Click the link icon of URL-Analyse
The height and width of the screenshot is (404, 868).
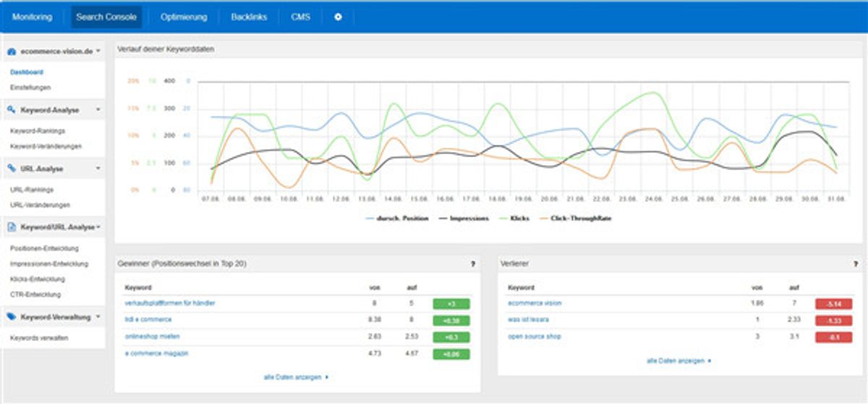[x=12, y=169]
